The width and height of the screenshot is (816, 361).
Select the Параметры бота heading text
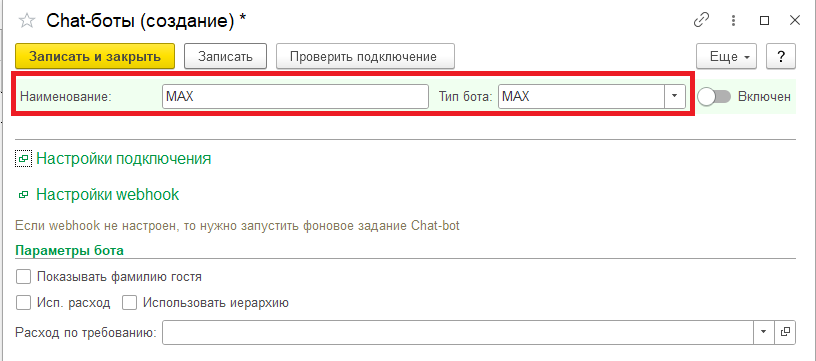(x=70, y=251)
